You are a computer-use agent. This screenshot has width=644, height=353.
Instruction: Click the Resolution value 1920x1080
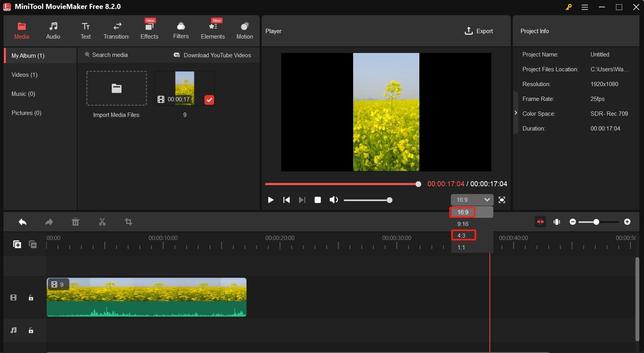604,84
